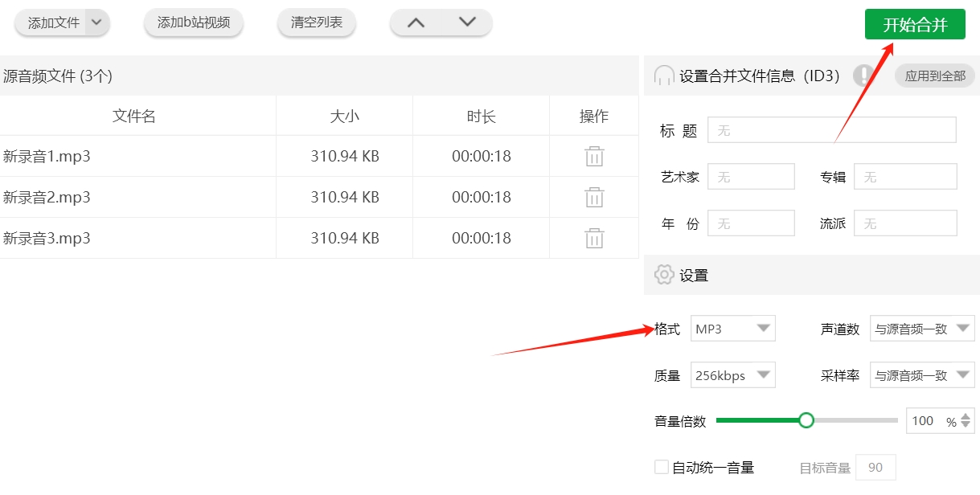This screenshot has height=495, width=980.
Task: Click the 操作 column header
Action: click(x=594, y=117)
